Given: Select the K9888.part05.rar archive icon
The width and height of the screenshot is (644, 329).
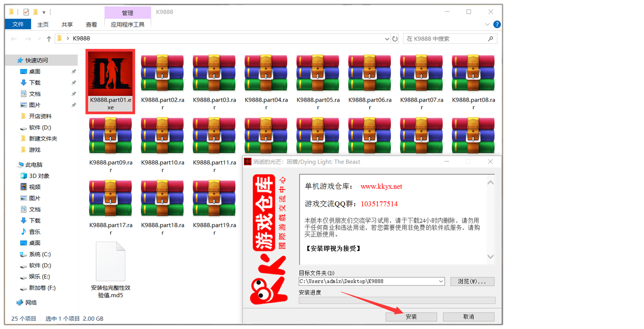Looking at the screenshot, I should tap(318, 73).
